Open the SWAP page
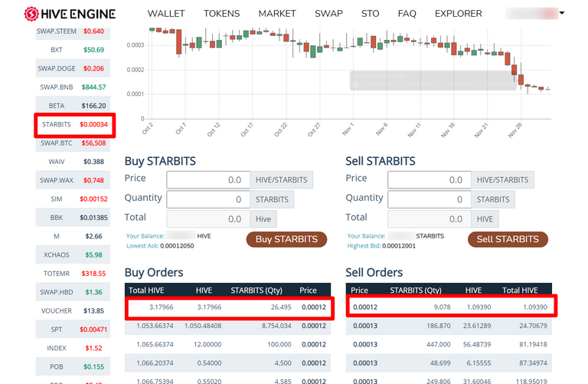The width and height of the screenshot is (588, 384). tap(328, 14)
